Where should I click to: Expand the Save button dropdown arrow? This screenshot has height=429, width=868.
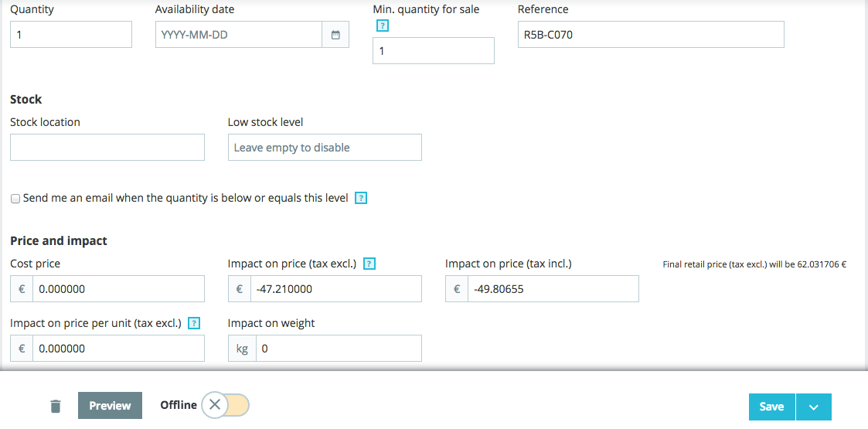tap(813, 407)
